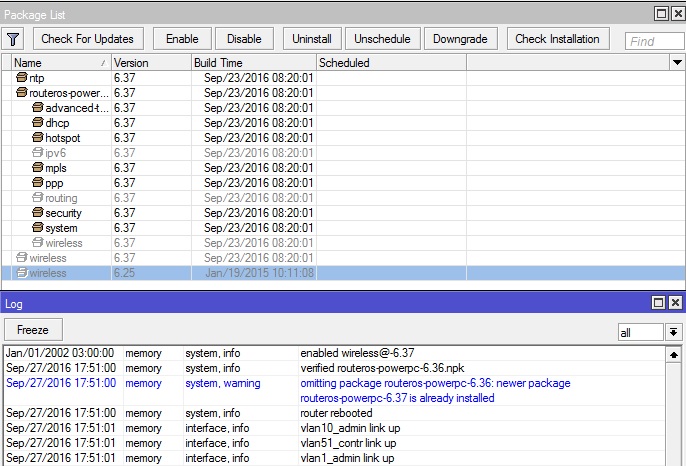
Task: Sort by Scheduled column header
Action: click(391, 63)
